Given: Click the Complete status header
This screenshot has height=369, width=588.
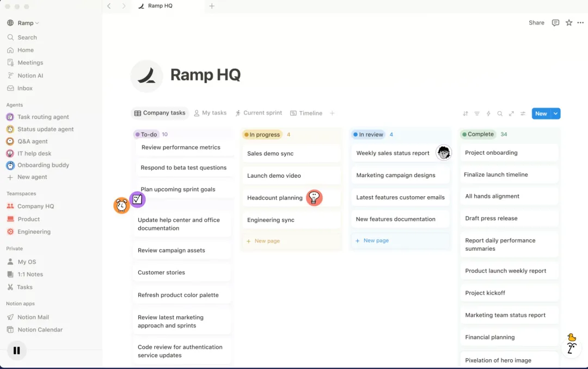Looking at the screenshot, I should coord(478,134).
